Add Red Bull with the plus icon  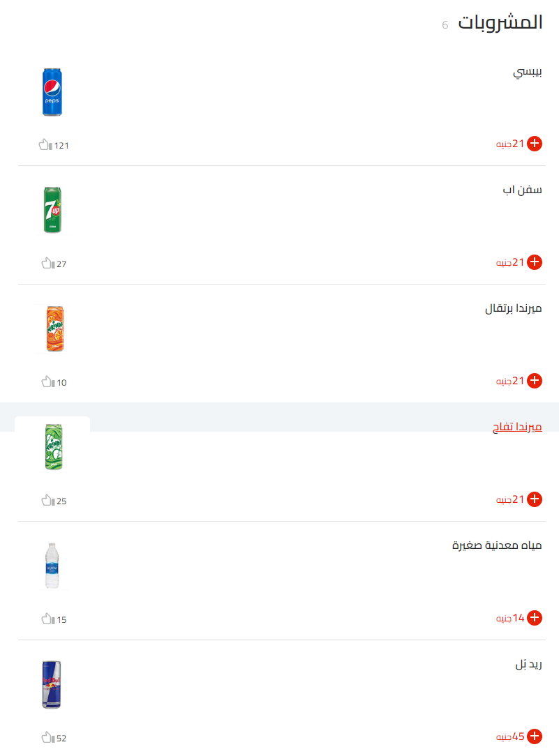click(x=535, y=736)
